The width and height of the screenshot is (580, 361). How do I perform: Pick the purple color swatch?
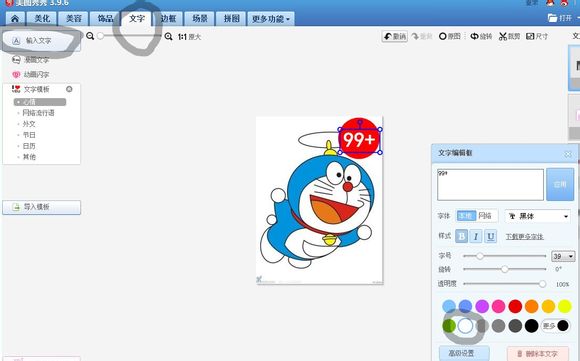(482, 306)
